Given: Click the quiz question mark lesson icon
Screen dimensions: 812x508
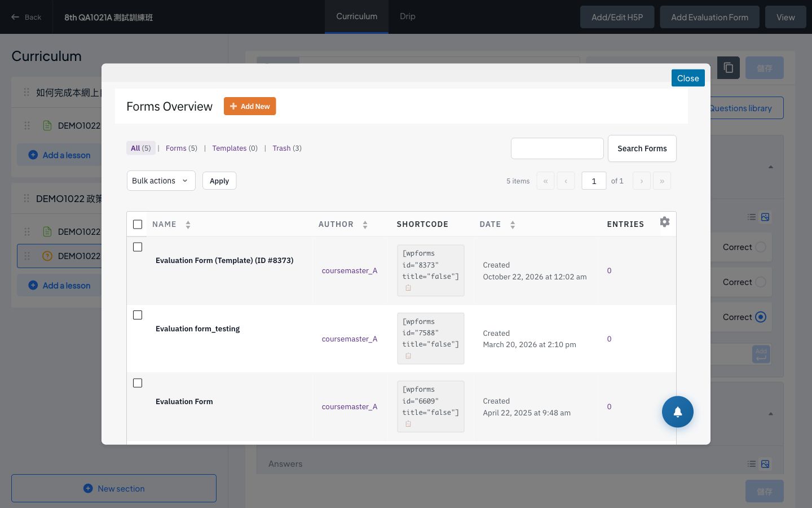Looking at the screenshot, I should (47, 256).
